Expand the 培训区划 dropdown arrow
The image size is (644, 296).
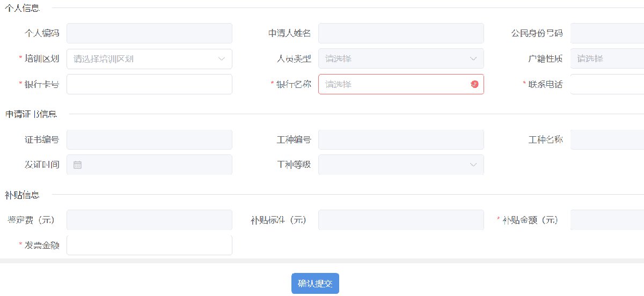tap(222, 59)
